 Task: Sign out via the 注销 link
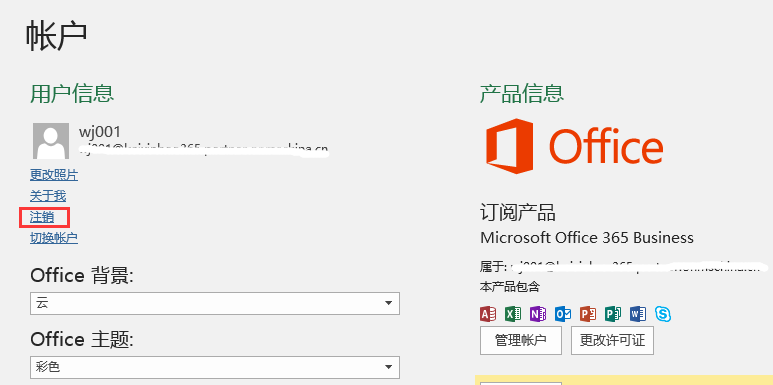[42, 217]
